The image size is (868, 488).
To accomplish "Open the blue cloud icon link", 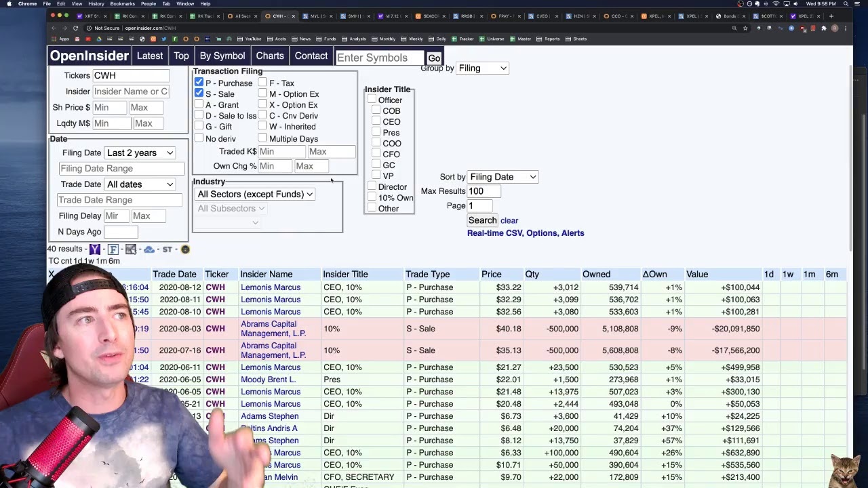I will [149, 249].
